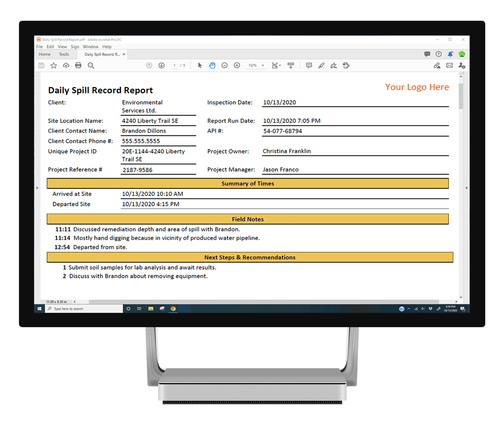Open the Fill and Sign pen tool
The image size is (504, 425).
[x=333, y=65]
